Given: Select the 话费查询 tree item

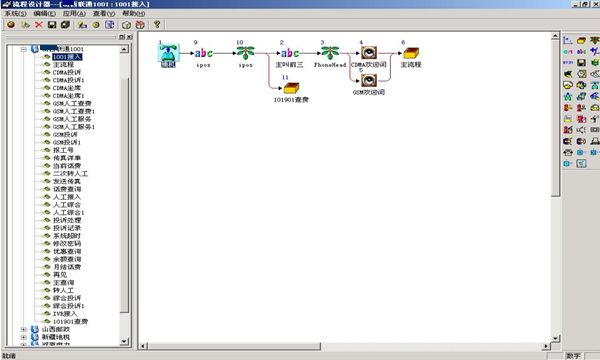Looking at the screenshot, I should tap(67, 189).
